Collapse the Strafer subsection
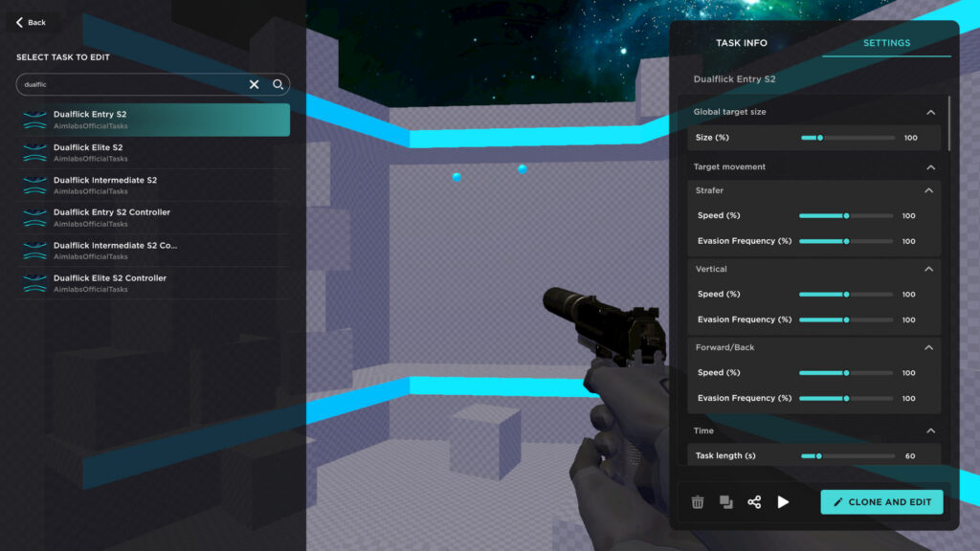This screenshot has height=551, width=980. coord(928,190)
